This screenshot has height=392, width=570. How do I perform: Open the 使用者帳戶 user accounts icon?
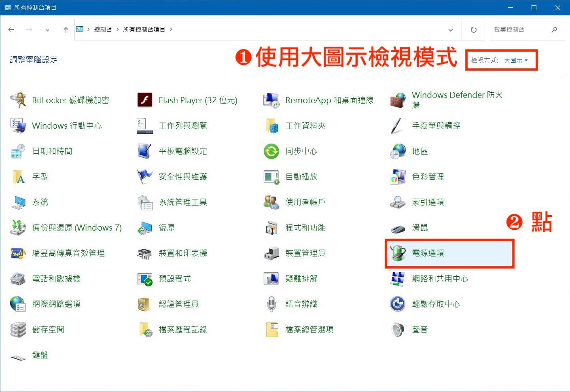tap(271, 202)
